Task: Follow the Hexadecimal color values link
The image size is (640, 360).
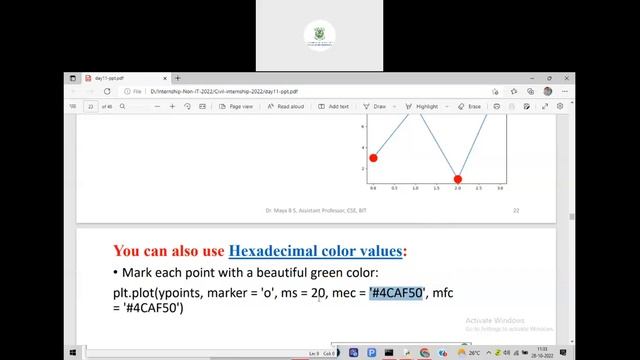Action: point(316,251)
